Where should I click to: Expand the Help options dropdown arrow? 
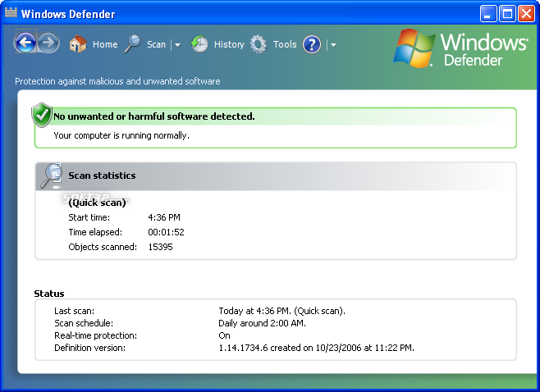(x=333, y=45)
